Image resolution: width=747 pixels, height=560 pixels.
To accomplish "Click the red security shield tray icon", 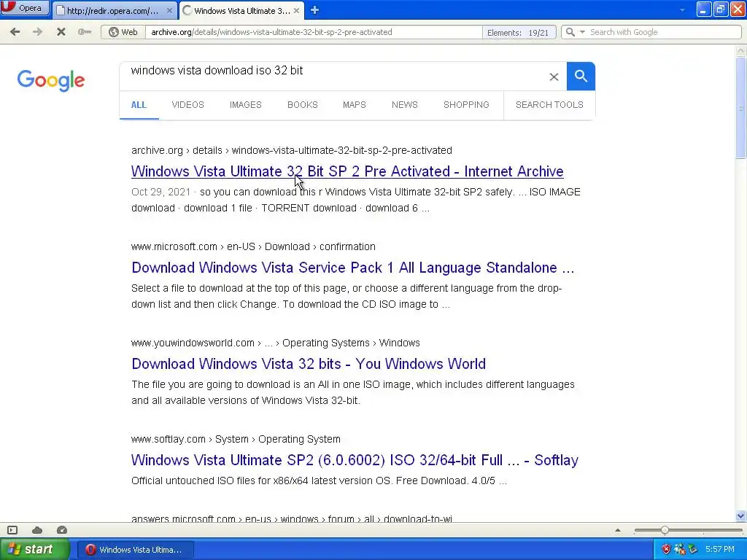I will coord(666,550).
